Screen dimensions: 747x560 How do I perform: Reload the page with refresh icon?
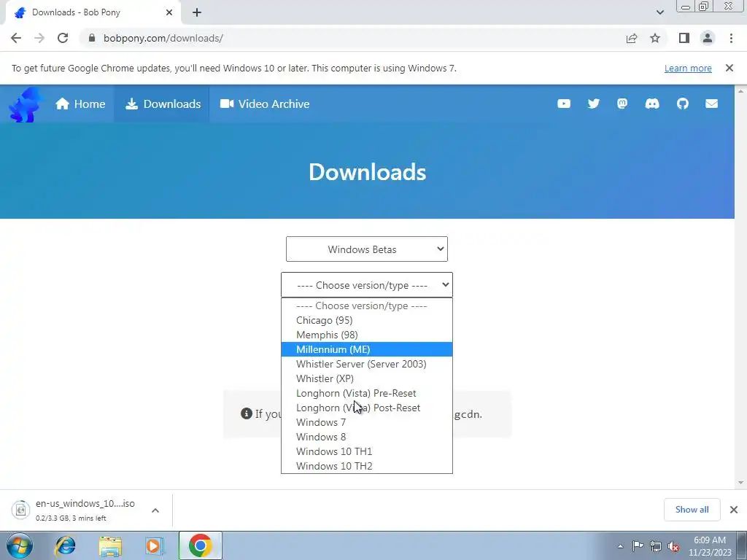tap(63, 38)
